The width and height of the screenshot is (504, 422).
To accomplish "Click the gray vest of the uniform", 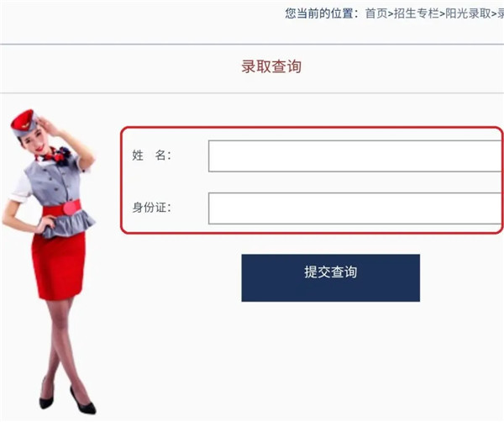I will [55, 183].
